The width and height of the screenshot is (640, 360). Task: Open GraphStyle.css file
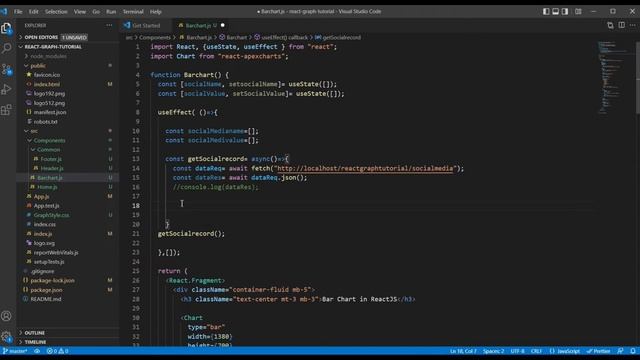tap(67, 215)
